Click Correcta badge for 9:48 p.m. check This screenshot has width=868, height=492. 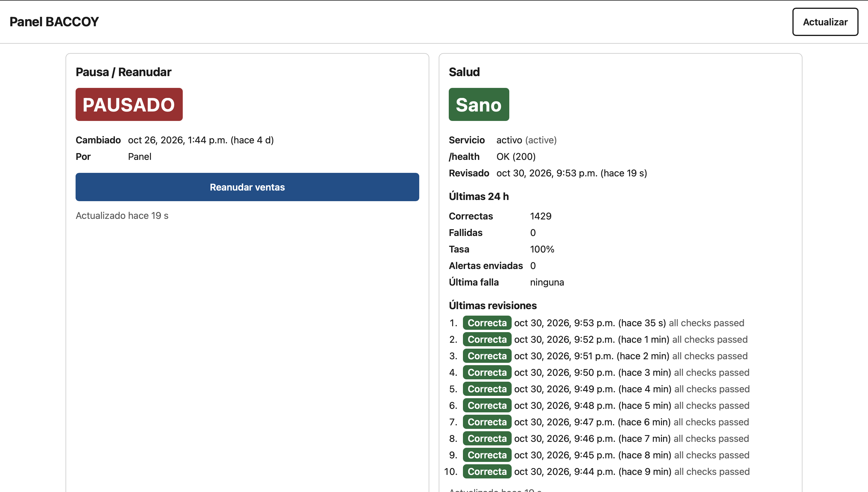point(487,406)
